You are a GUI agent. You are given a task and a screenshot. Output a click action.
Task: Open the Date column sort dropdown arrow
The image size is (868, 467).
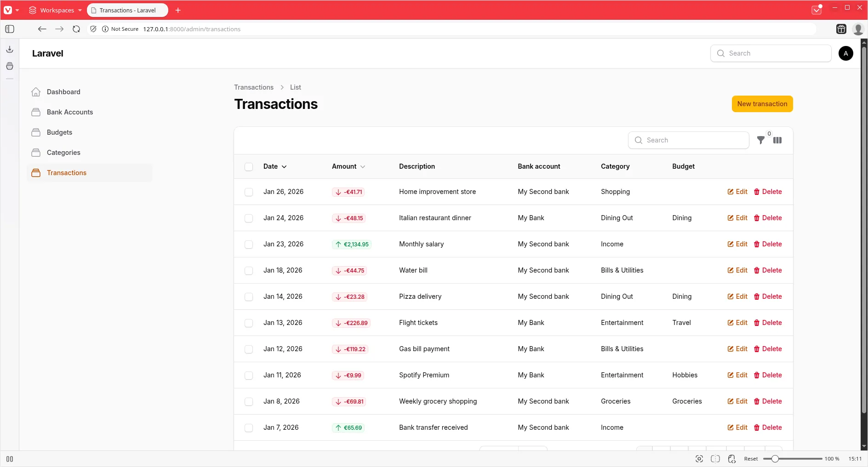pyautogui.click(x=285, y=167)
